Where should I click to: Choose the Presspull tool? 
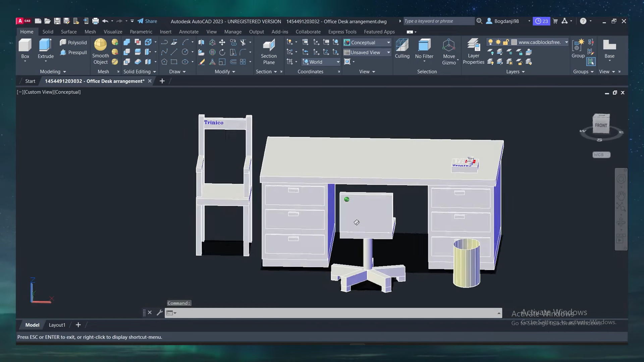[x=73, y=52]
